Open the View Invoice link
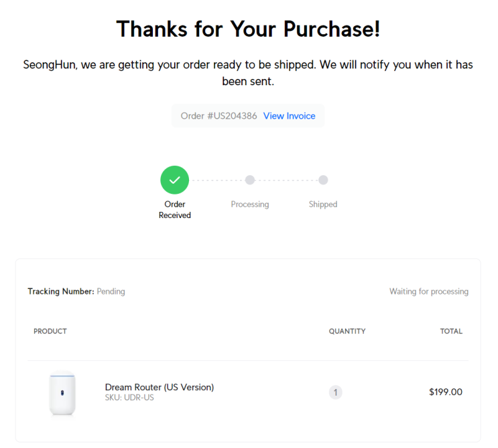 click(x=289, y=116)
